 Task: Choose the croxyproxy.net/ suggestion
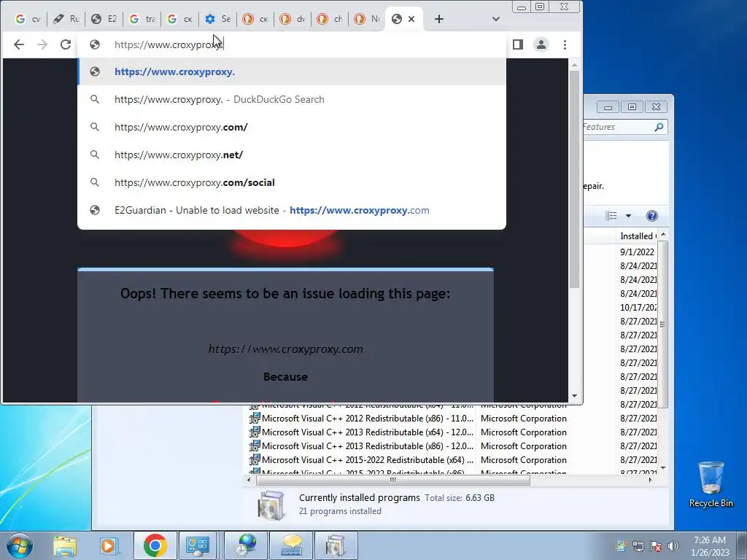(x=292, y=155)
